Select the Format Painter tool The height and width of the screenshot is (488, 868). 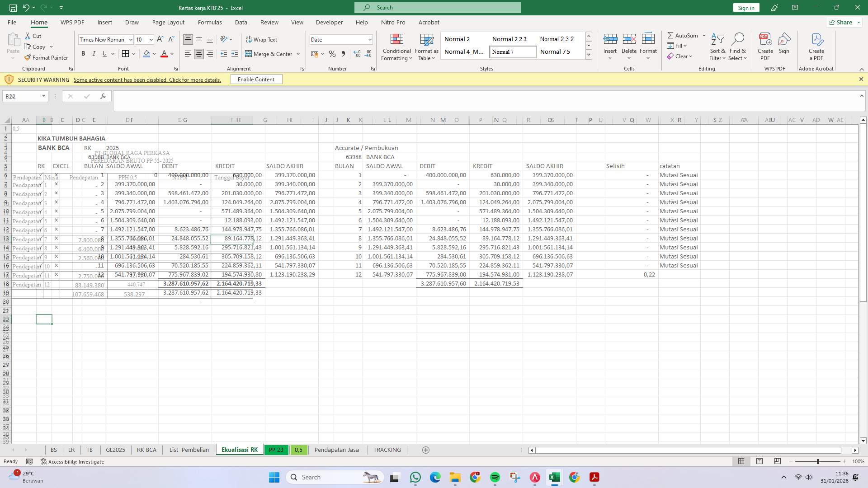(x=47, y=57)
